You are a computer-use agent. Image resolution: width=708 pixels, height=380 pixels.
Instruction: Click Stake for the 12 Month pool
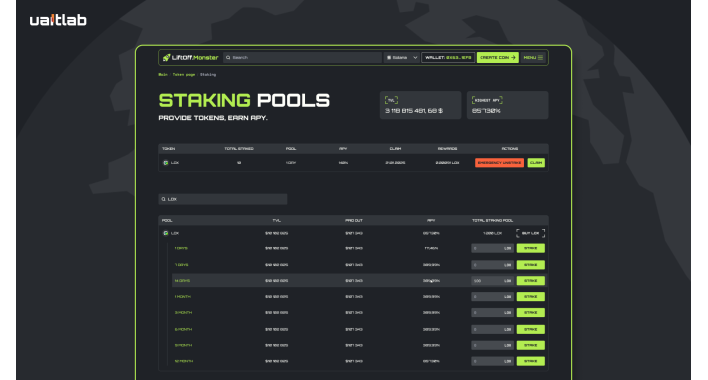[x=531, y=361]
